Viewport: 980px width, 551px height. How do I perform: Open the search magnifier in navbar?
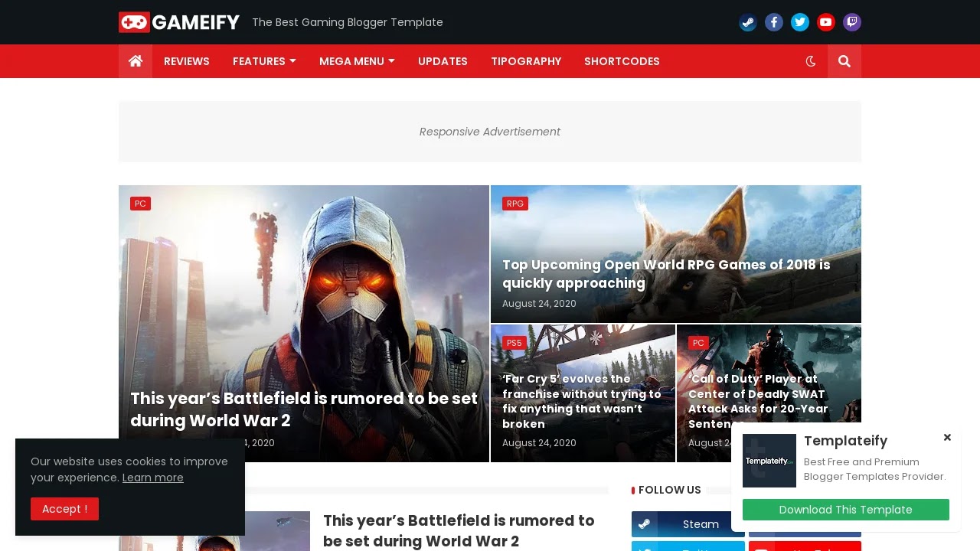point(844,61)
